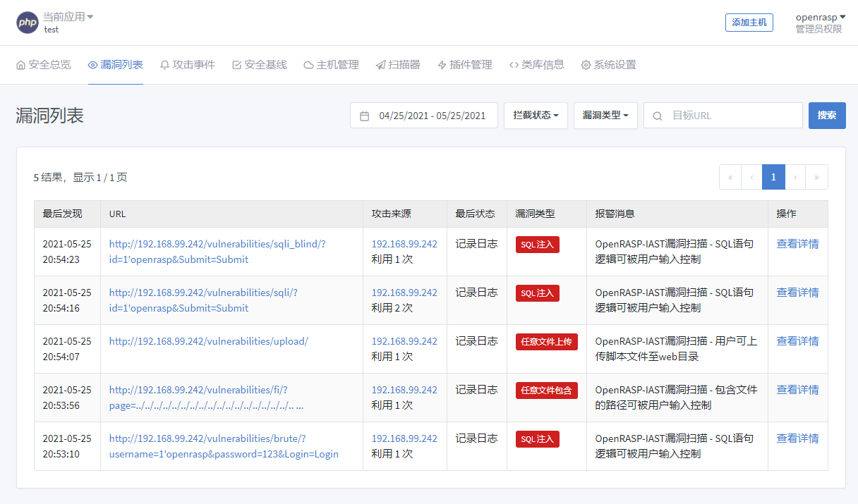Open the vulnerabilities/upload/ URL link
The width and height of the screenshot is (858, 504).
tap(209, 341)
